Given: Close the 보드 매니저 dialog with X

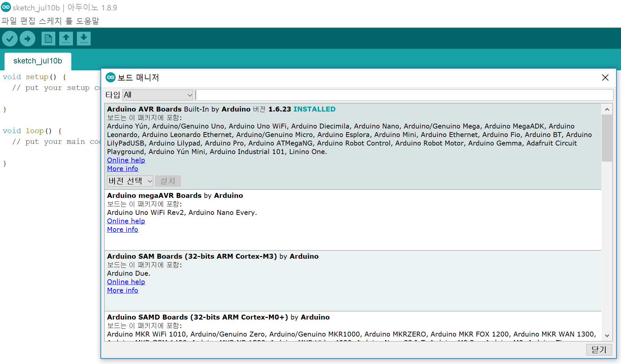Looking at the screenshot, I should point(605,78).
